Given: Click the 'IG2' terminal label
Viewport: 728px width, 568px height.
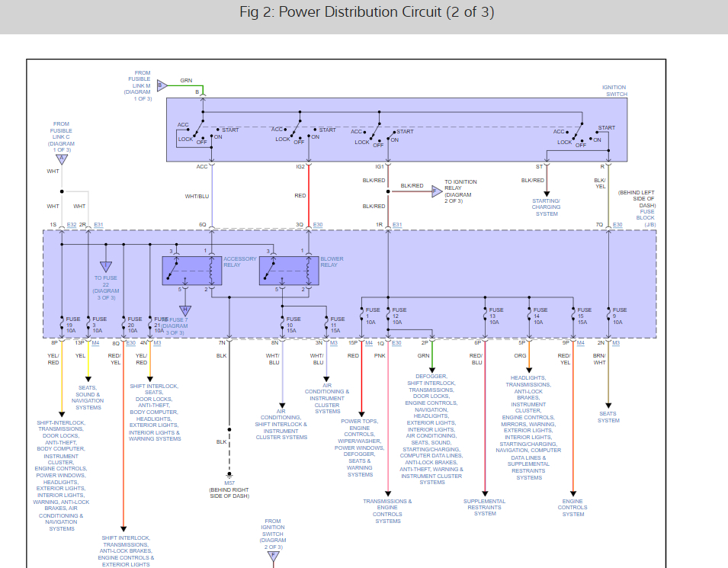Looking at the screenshot, I should point(300,167).
